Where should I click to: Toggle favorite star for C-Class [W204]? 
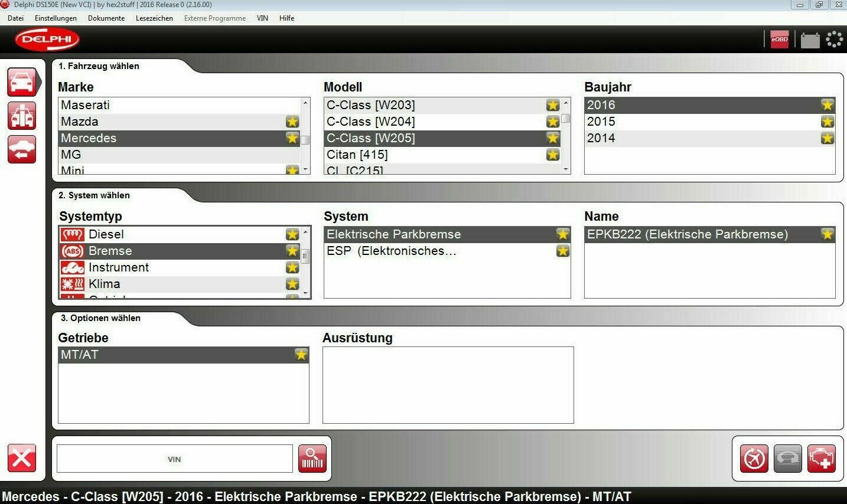click(553, 122)
